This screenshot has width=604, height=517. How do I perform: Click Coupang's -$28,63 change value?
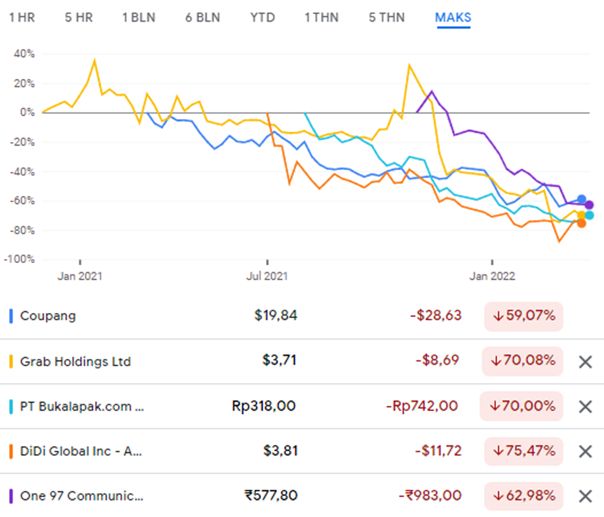click(x=436, y=316)
